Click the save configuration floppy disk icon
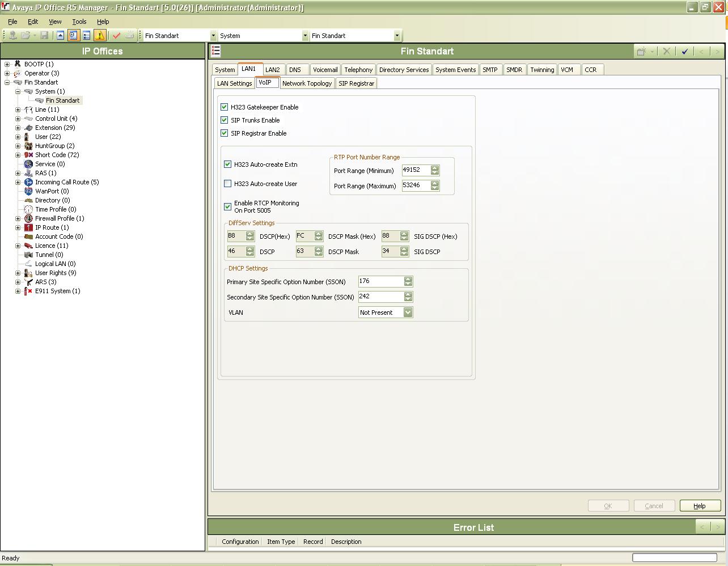The width and height of the screenshot is (728, 566). (44, 35)
